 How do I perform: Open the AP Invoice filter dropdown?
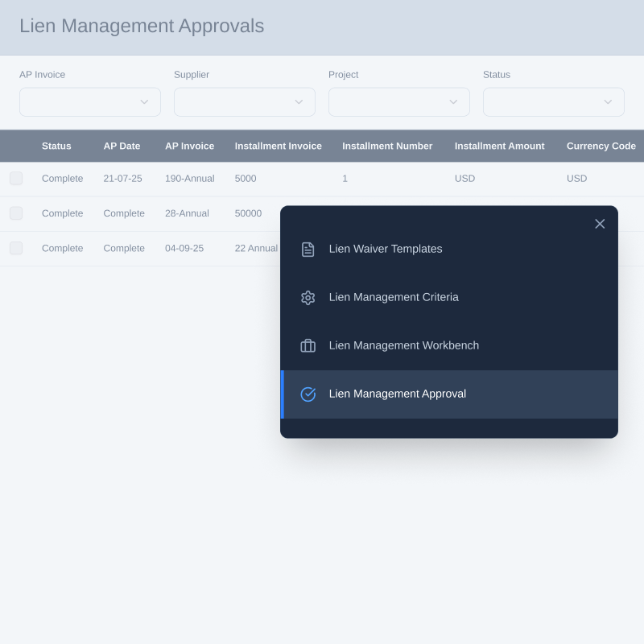click(x=90, y=102)
